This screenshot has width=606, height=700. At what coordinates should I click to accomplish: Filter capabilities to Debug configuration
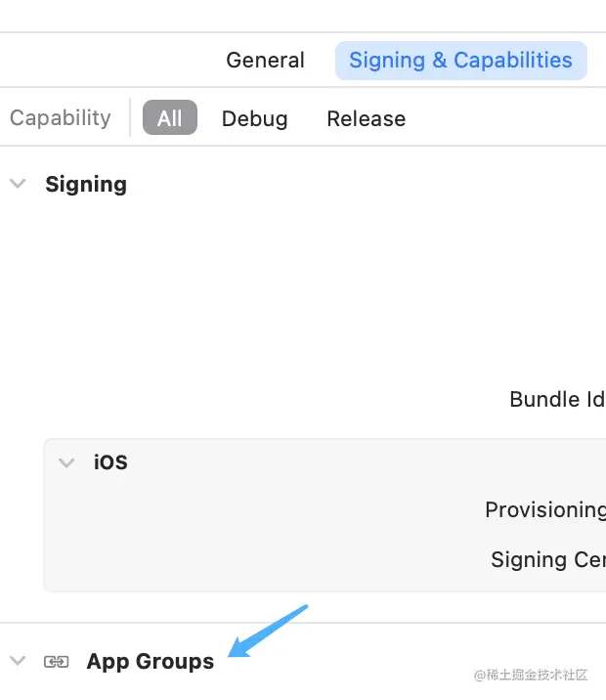point(254,119)
